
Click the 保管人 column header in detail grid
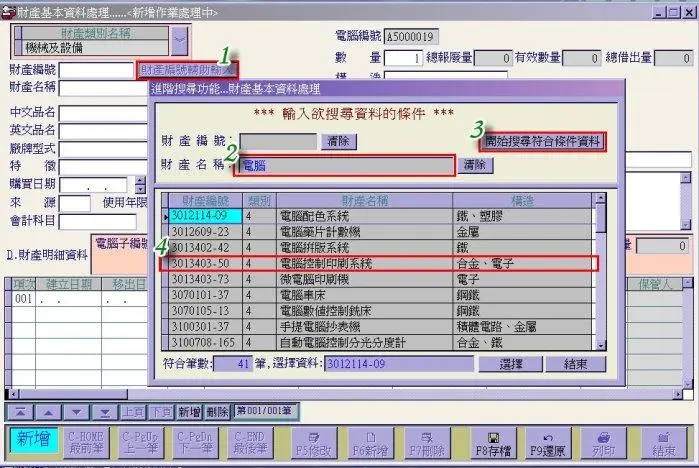point(655,284)
